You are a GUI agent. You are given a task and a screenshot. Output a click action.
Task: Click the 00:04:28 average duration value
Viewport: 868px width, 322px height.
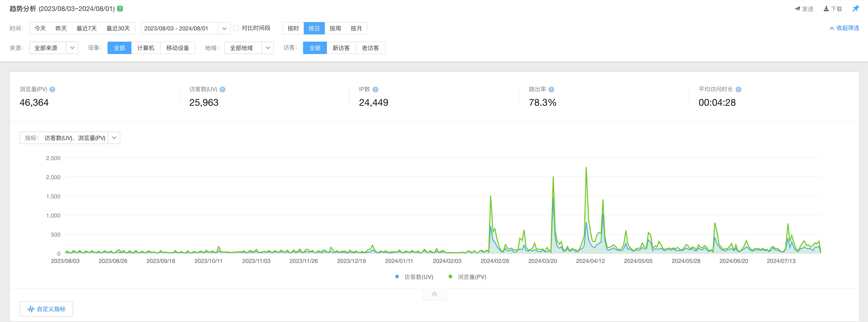pyautogui.click(x=717, y=102)
